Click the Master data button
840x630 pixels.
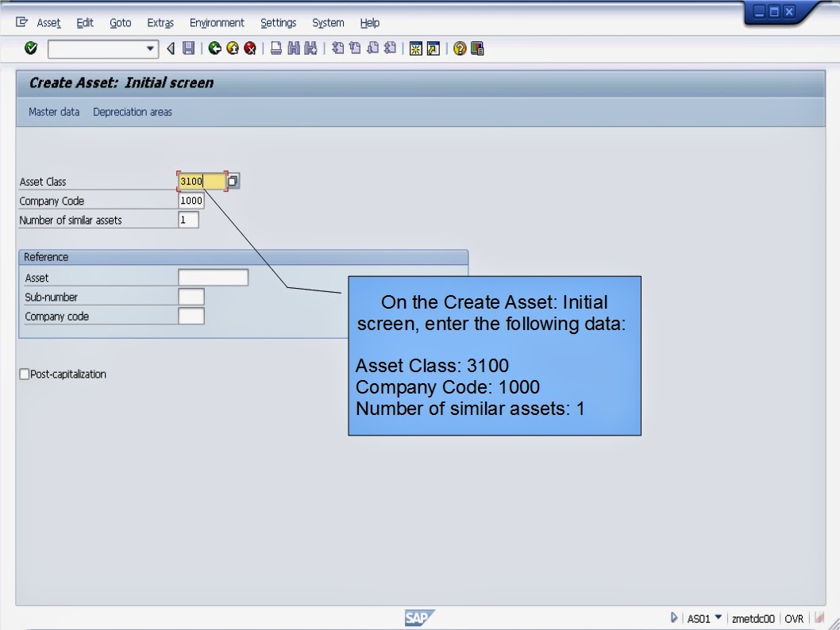(x=53, y=112)
